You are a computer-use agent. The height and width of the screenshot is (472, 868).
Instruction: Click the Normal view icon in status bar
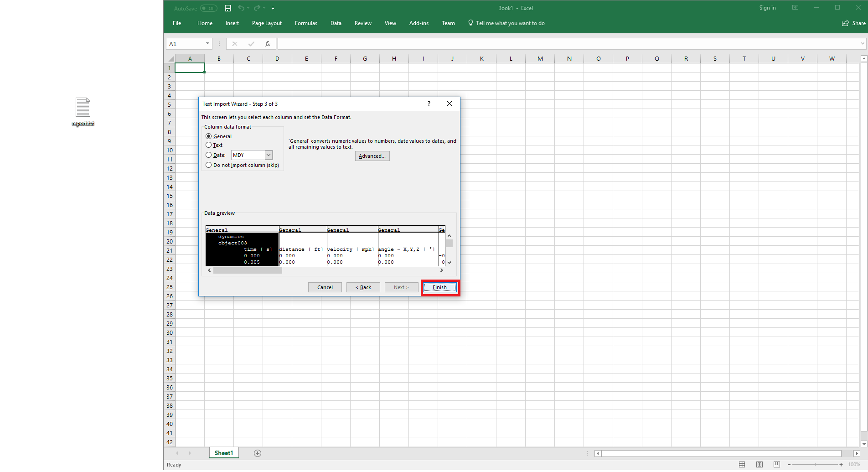point(742,464)
